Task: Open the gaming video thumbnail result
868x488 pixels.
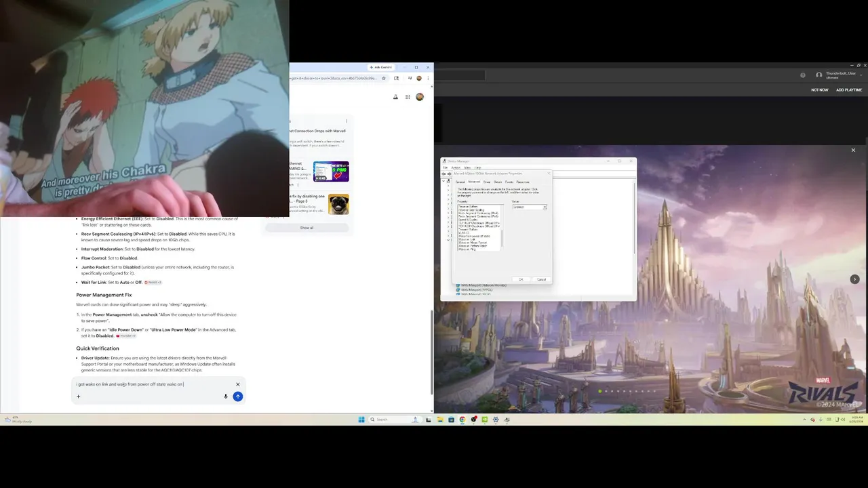Action: tap(331, 171)
